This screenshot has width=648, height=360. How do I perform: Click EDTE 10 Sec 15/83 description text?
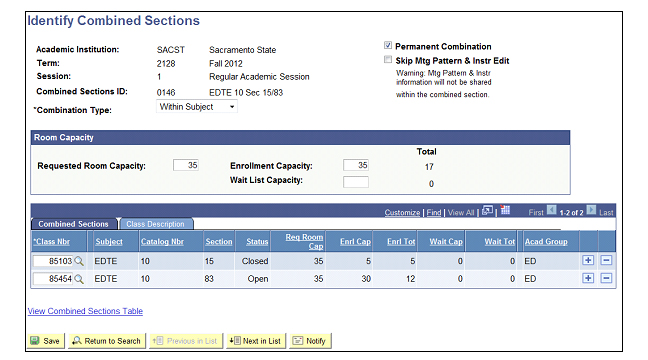pyautogui.click(x=246, y=93)
